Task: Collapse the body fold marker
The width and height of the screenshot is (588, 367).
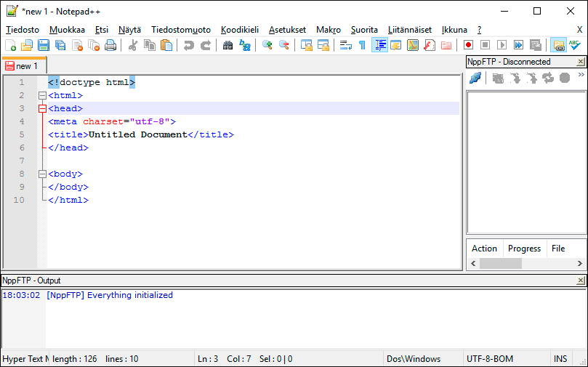Action: 42,174
